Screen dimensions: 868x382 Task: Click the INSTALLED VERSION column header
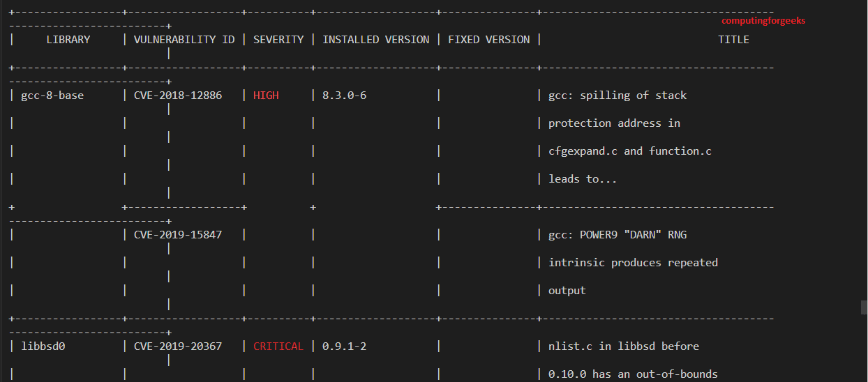376,40
